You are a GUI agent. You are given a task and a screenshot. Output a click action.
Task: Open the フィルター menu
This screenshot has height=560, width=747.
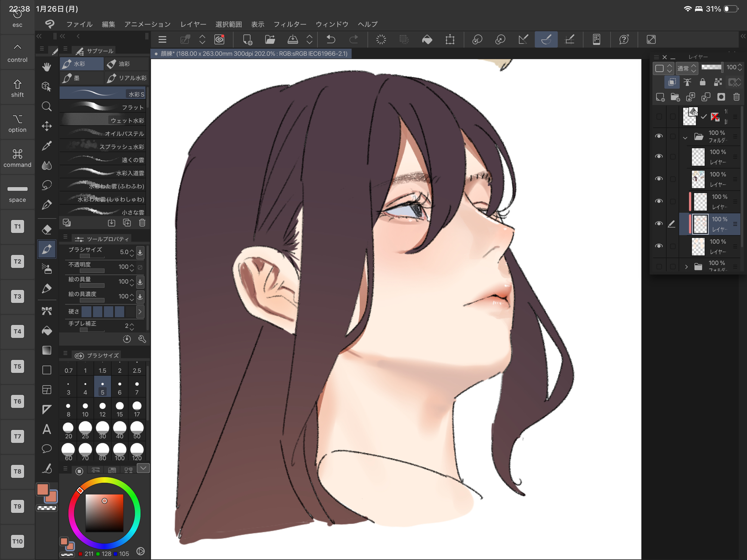coord(289,24)
